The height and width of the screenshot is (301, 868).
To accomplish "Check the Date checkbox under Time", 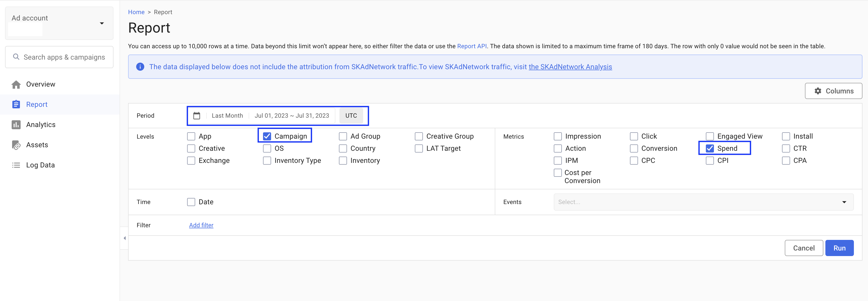I will point(191,202).
